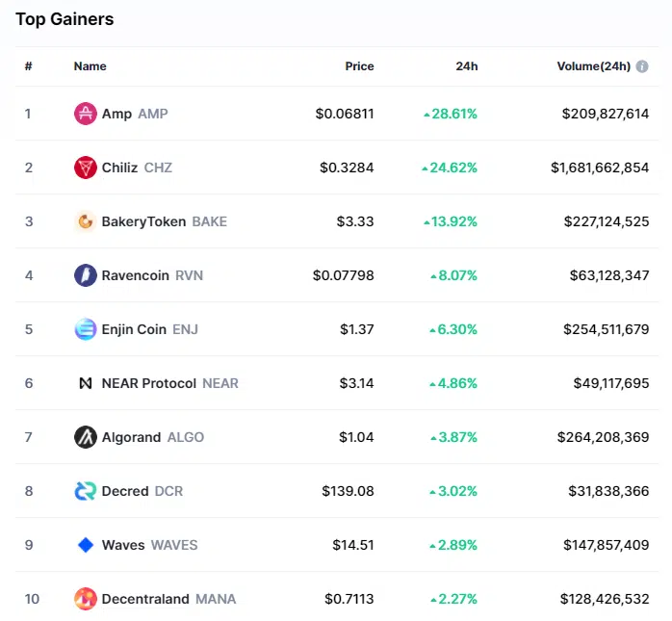Click the Decentraland logo icon
The width and height of the screenshot is (672, 621).
point(86,599)
